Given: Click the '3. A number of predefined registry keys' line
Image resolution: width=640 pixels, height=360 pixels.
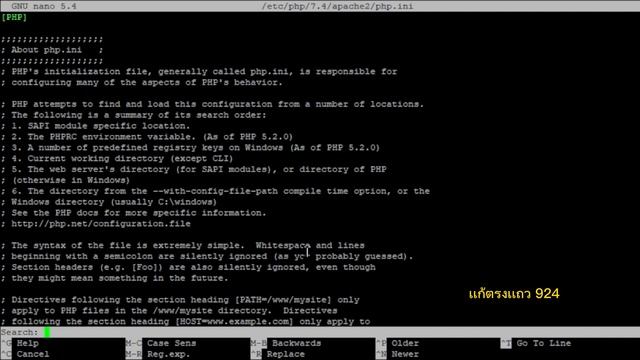Looking at the screenshot, I should (x=190, y=148).
